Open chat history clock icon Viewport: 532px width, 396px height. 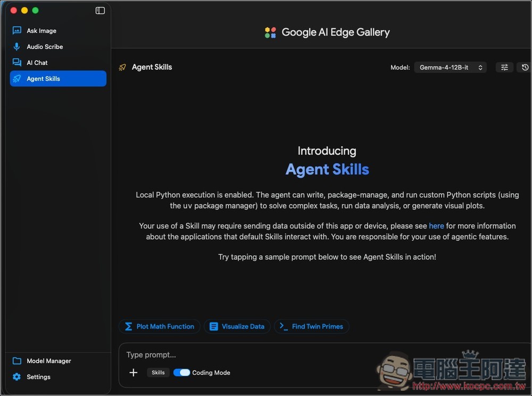525,68
